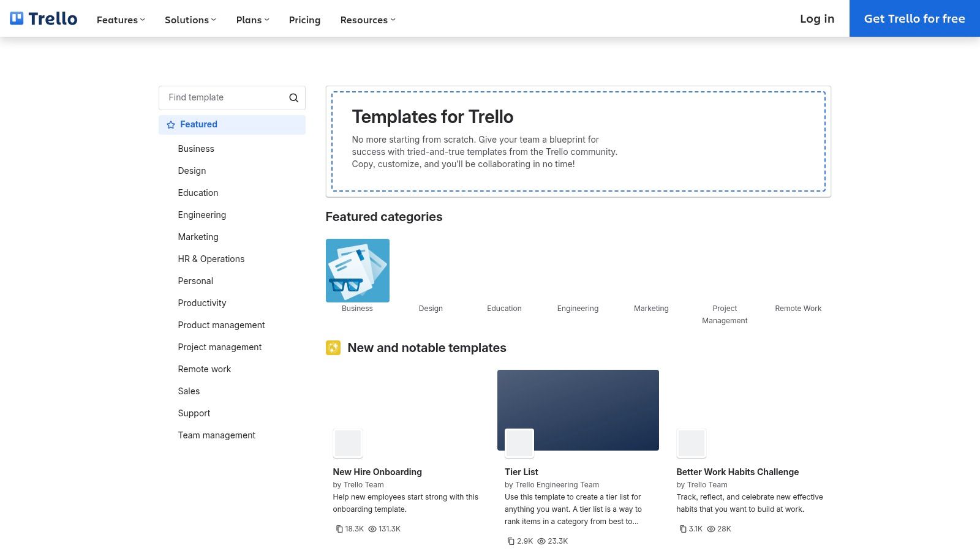Expand the Resources dropdown menu
The width and height of the screenshot is (980, 551).
click(x=368, y=20)
